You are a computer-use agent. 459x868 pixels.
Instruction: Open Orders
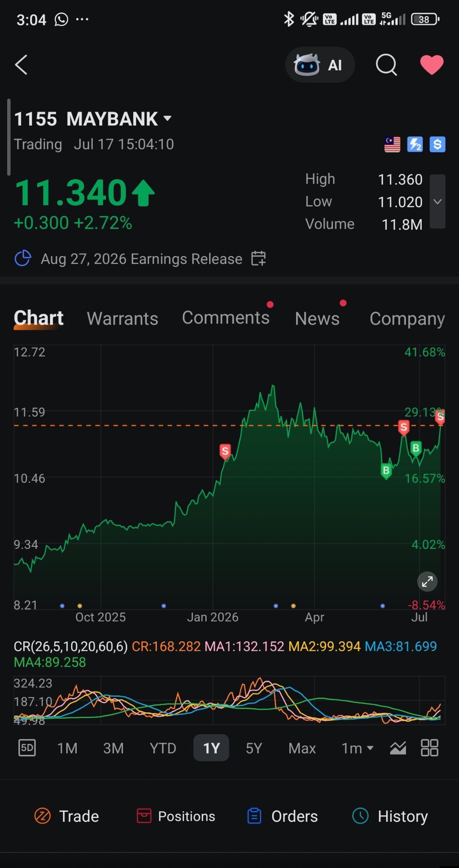282,816
